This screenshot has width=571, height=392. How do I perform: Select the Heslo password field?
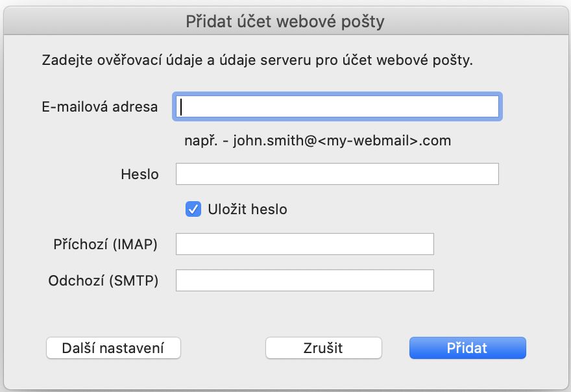point(337,174)
